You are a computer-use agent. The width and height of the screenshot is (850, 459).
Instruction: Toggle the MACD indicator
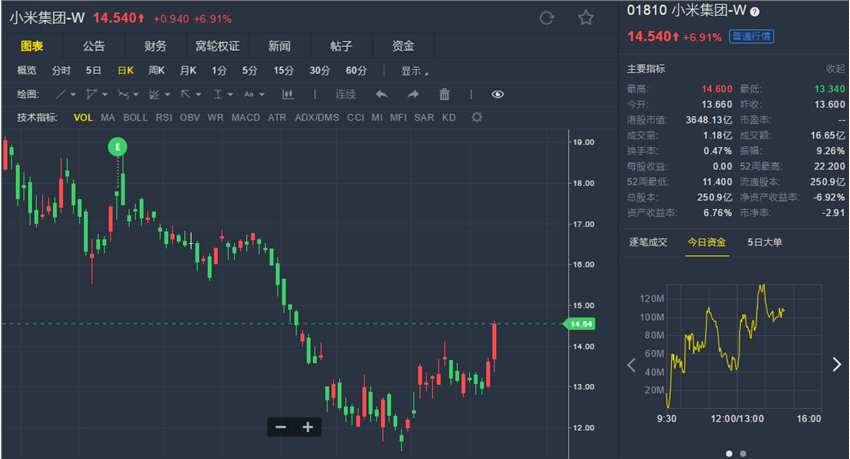tap(246, 118)
